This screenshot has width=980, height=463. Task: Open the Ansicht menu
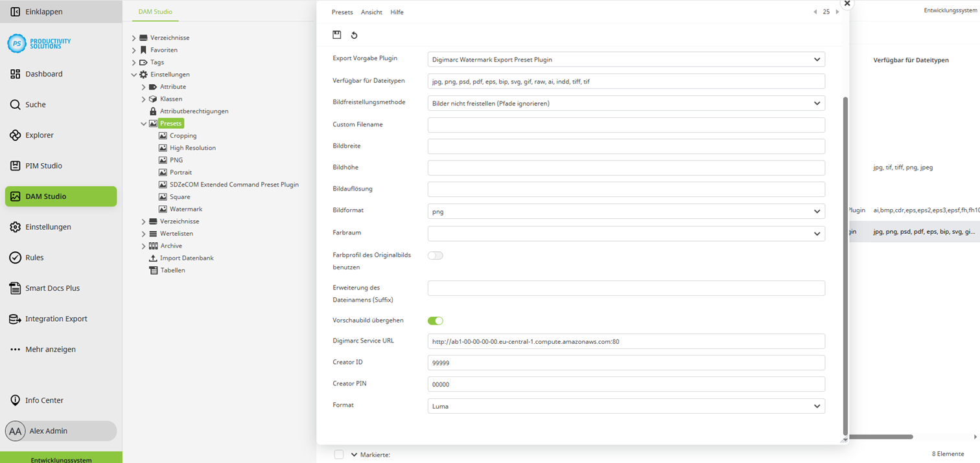371,12
